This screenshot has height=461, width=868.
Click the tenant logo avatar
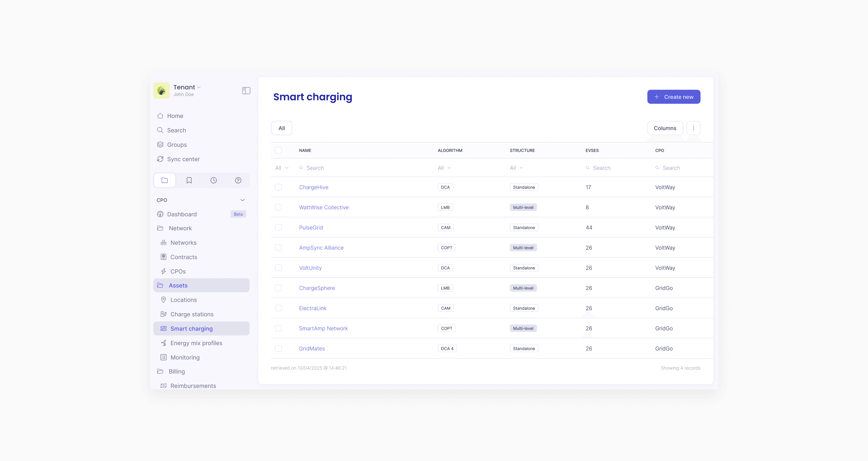[161, 91]
